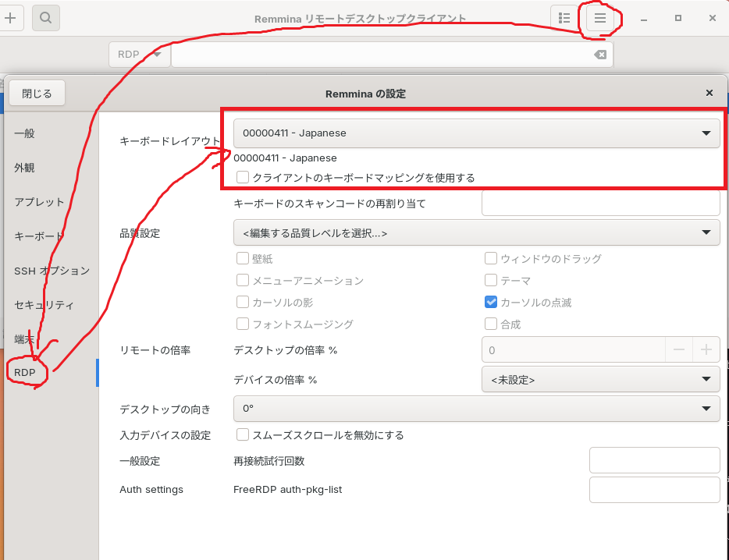Click the リモートの倍率 label

click(x=155, y=350)
